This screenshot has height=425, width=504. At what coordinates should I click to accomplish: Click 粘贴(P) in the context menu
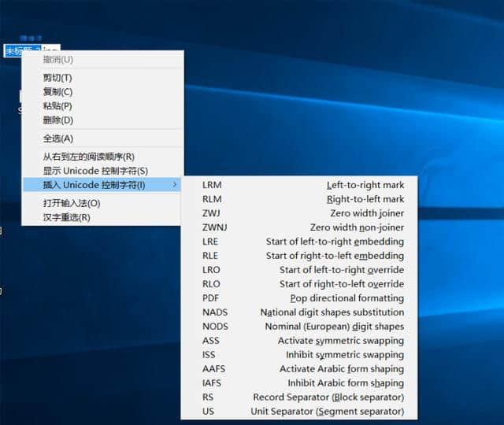coord(102,106)
